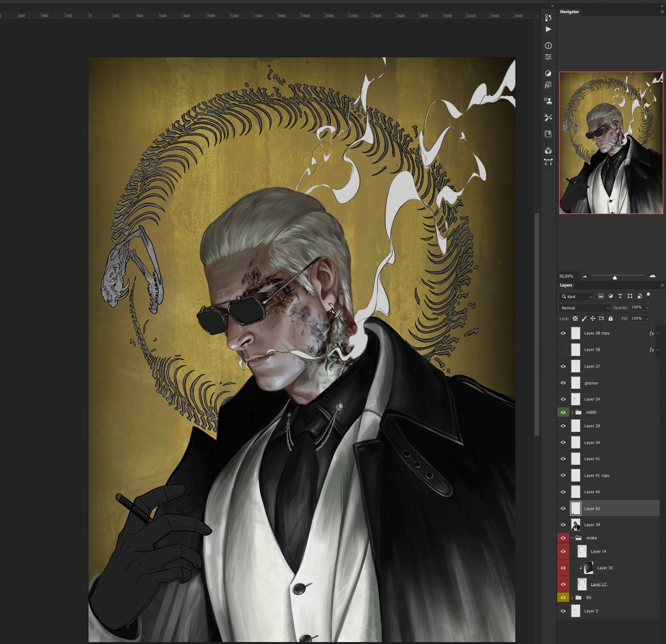Hide the BG group visibility
The image size is (666, 644).
point(563,598)
